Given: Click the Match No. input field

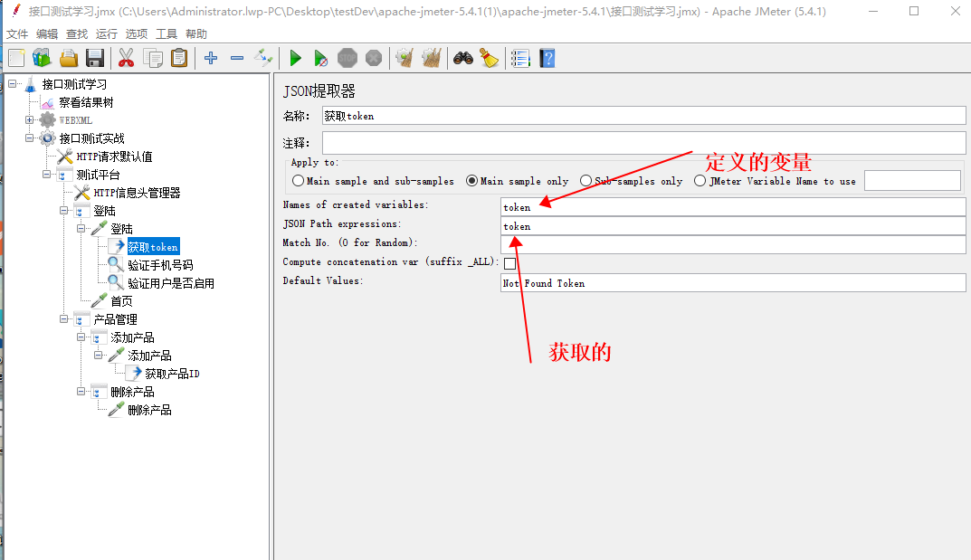Looking at the screenshot, I should [x=733, y=244].
